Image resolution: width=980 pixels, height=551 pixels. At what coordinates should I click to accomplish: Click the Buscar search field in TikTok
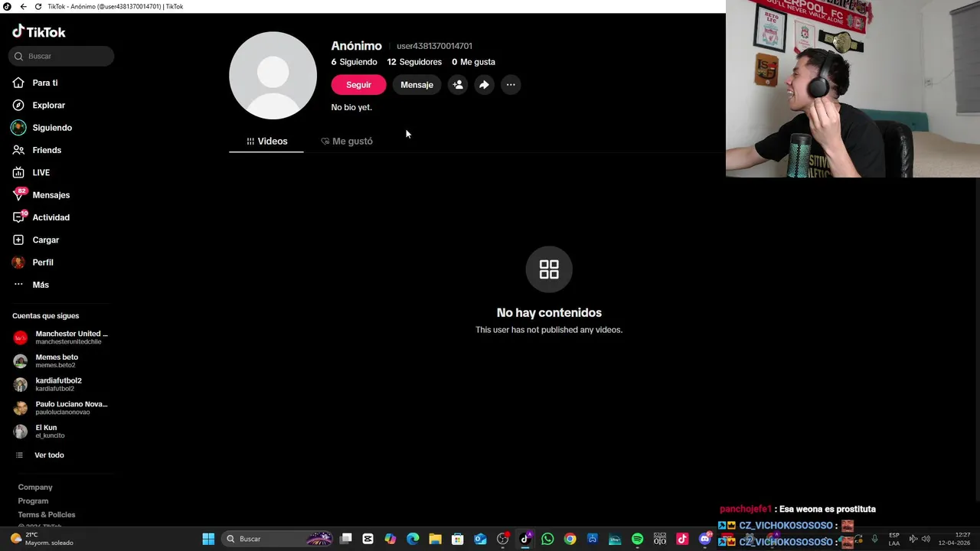click(61, 56)
